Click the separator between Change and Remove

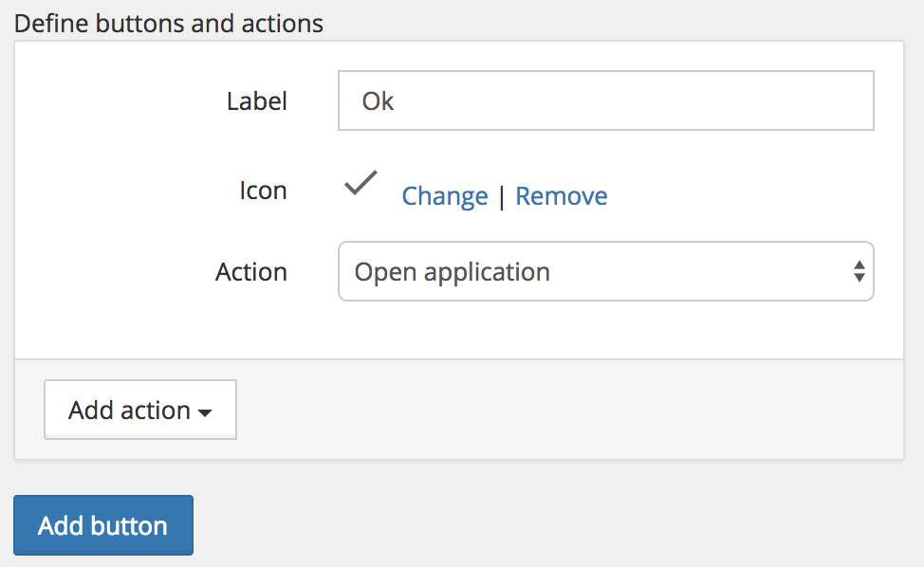coord(502,196)
